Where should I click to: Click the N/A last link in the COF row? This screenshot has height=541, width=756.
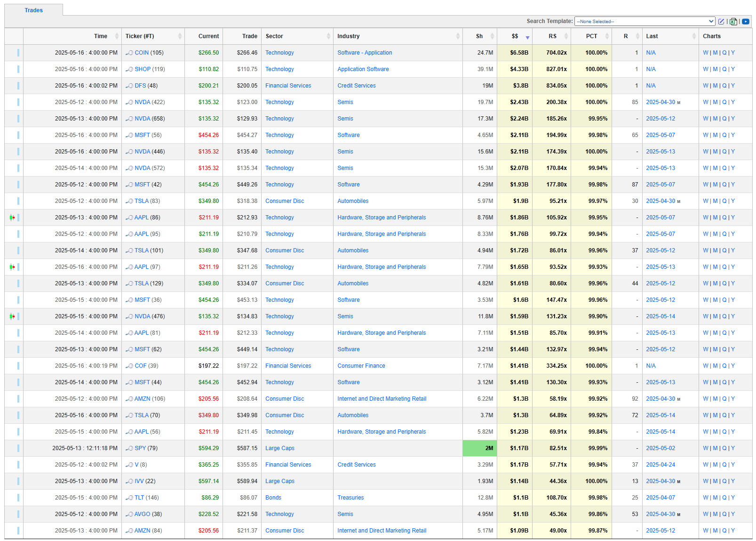pyautogui.click(x=651, y=366)
